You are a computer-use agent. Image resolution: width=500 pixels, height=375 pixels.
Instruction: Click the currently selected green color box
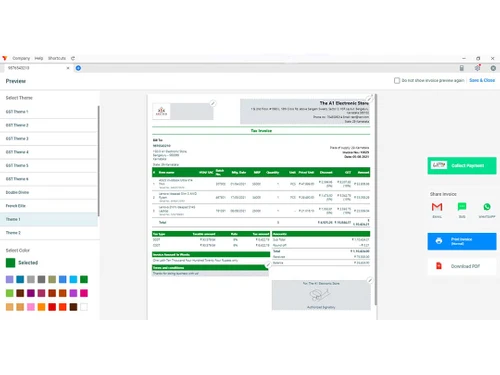(10, 263)
